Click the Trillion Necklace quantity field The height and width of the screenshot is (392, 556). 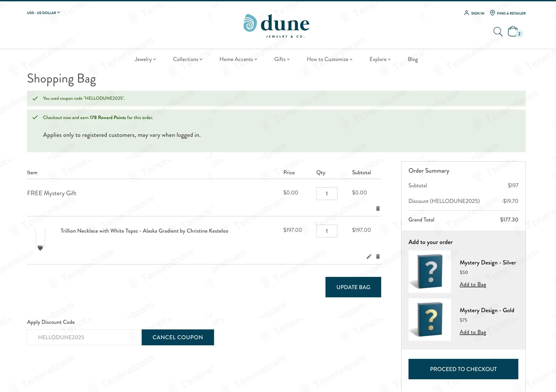click(327, 231)
